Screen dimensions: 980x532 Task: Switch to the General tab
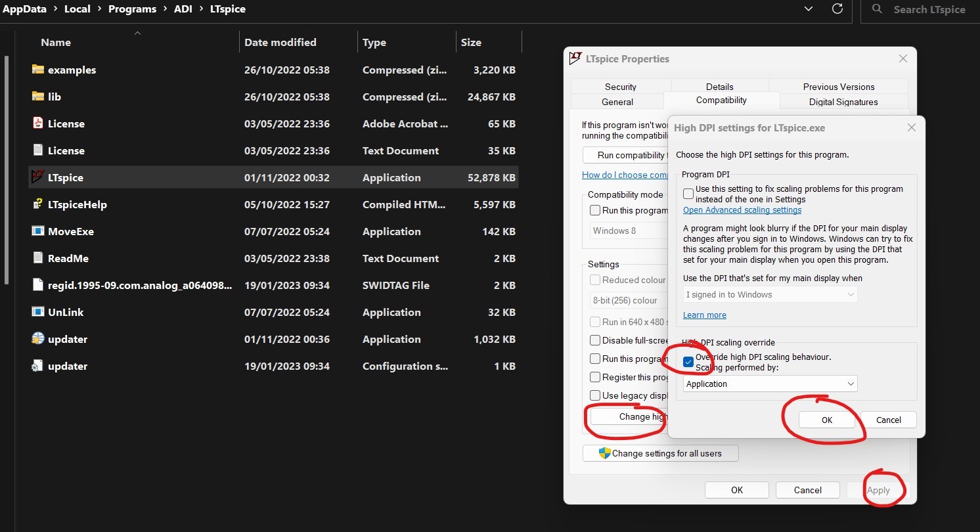pyautogui.click(x=617, y=102)
